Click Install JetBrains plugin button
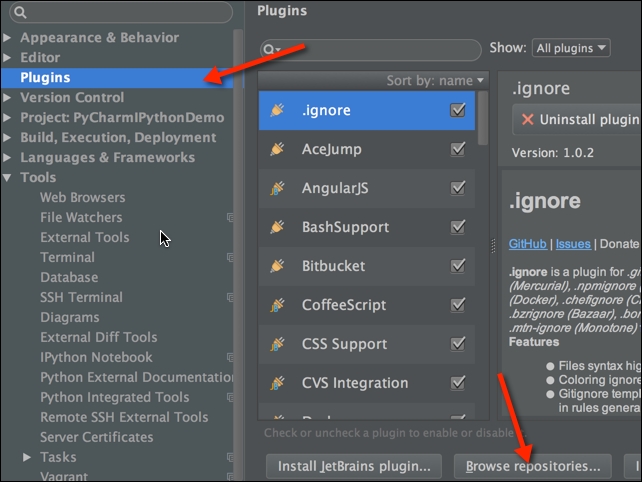This screenshot has width=642, height=482. pyautogui.click(x=354, y=466)
